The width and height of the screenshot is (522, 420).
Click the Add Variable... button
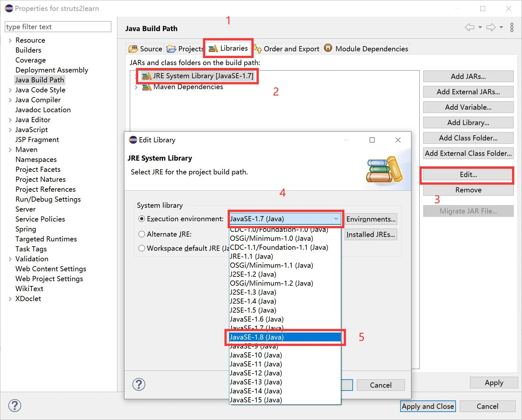tap(468, 107)
